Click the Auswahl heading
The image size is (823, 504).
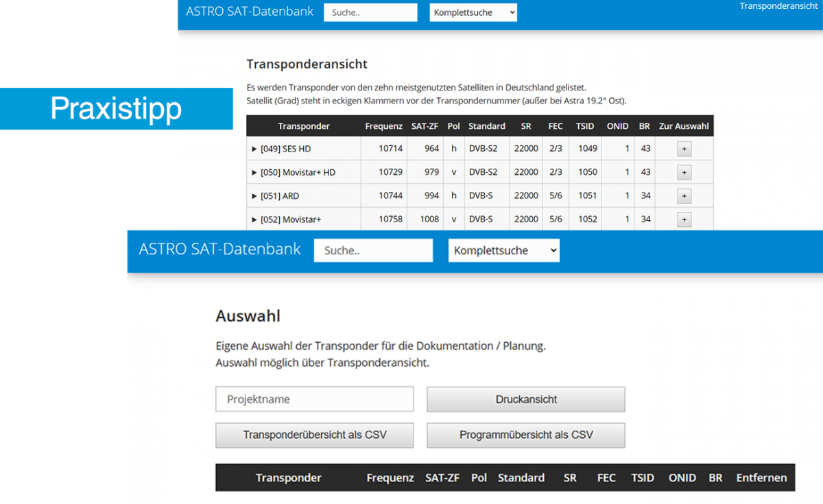click(248, 316)
